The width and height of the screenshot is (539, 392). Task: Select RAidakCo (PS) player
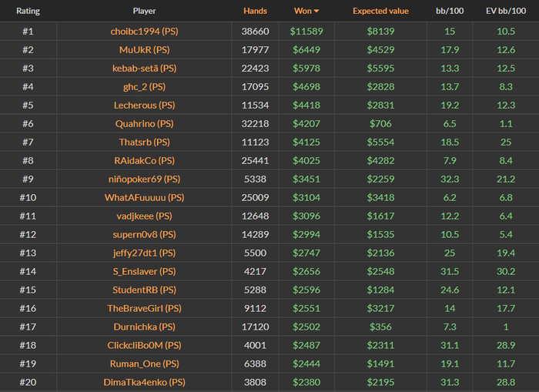(143, 160)
